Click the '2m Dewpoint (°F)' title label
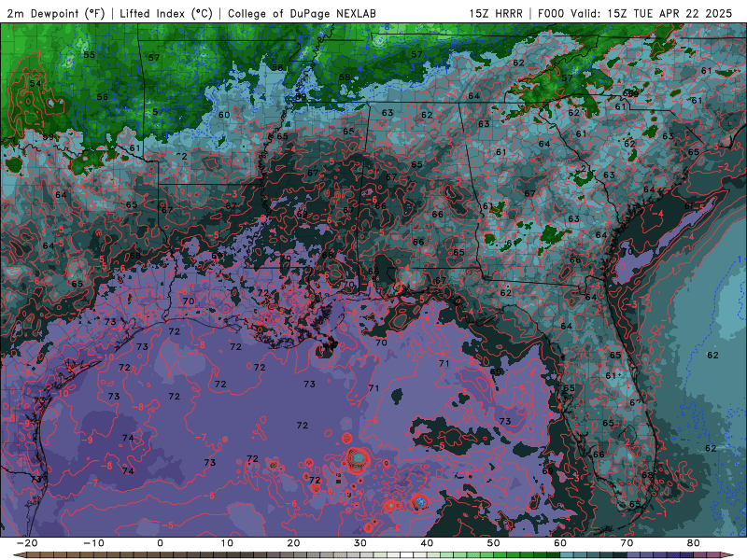The image size is (747, 560). (x=56, y=13)
